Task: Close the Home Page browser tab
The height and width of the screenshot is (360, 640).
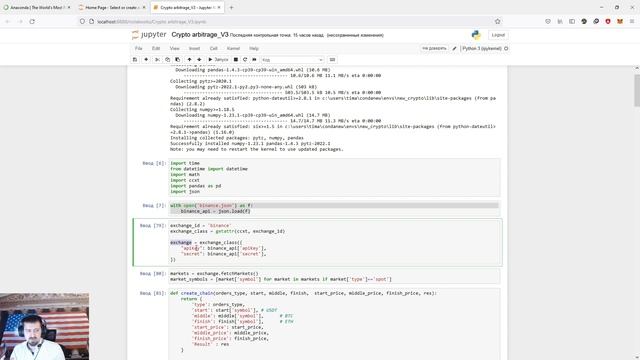Action: pyautogui.click(x=144, y=7)
